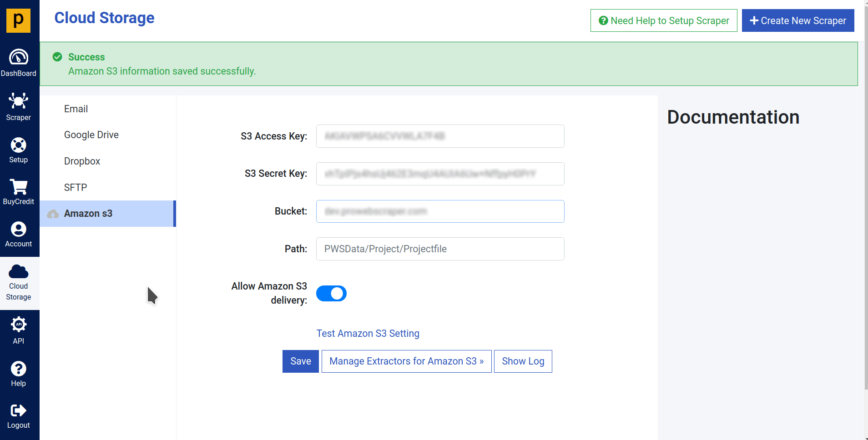
Task: Open the SFTP settings tab
Action: pyautogui.click(x=76, y=188)
